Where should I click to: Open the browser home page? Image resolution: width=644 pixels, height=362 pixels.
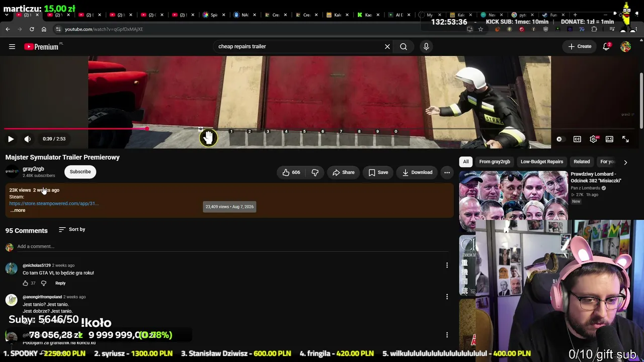pos(44,29)
